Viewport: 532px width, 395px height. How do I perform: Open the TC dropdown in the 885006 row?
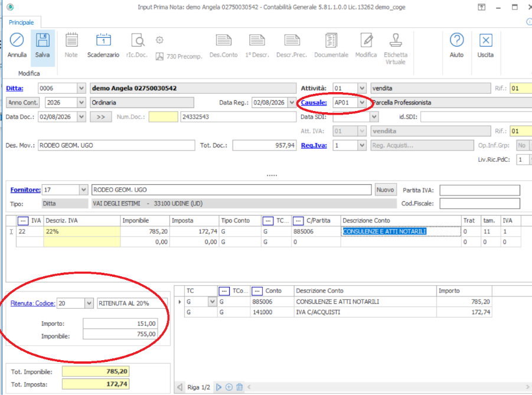pyautogui.click(x=212, y=302)
